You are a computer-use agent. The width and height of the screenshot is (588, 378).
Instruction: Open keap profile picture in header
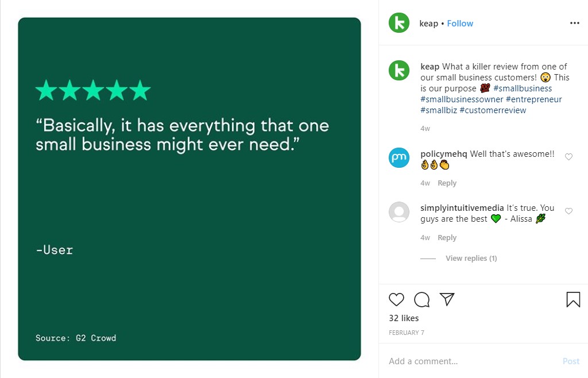399,23
